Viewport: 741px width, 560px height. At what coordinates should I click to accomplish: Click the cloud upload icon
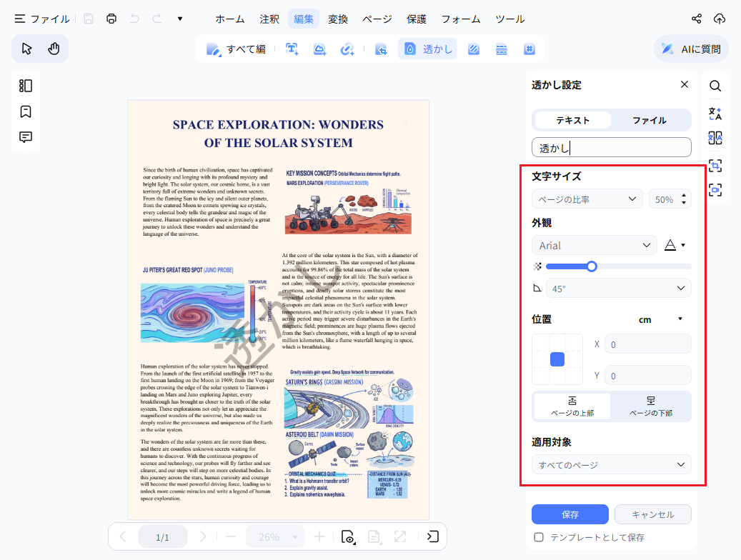pos(720,19)
